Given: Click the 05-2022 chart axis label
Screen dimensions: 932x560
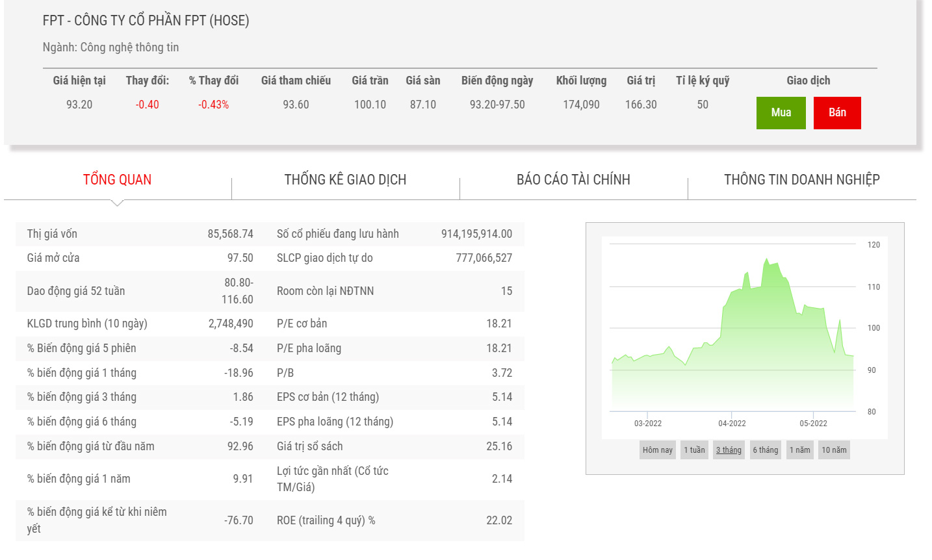Looking at the screenshot, I should tap(813, 424).
